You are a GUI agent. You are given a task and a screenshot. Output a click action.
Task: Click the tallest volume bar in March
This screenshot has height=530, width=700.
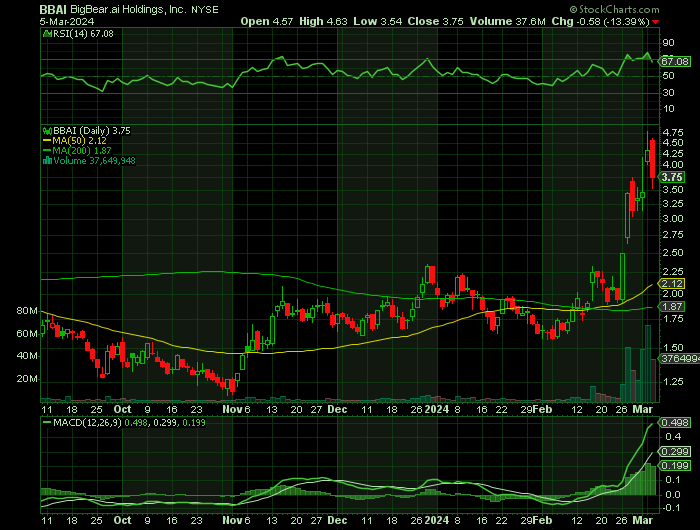(648, 364)
